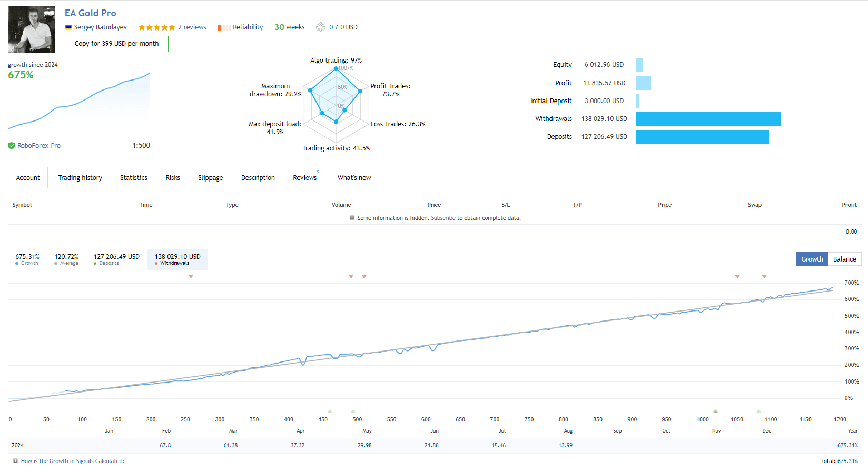Viewport: 868px width, 472px height.
Task: Toggle the Average series indicator
Action: click(x=66, y=259)
